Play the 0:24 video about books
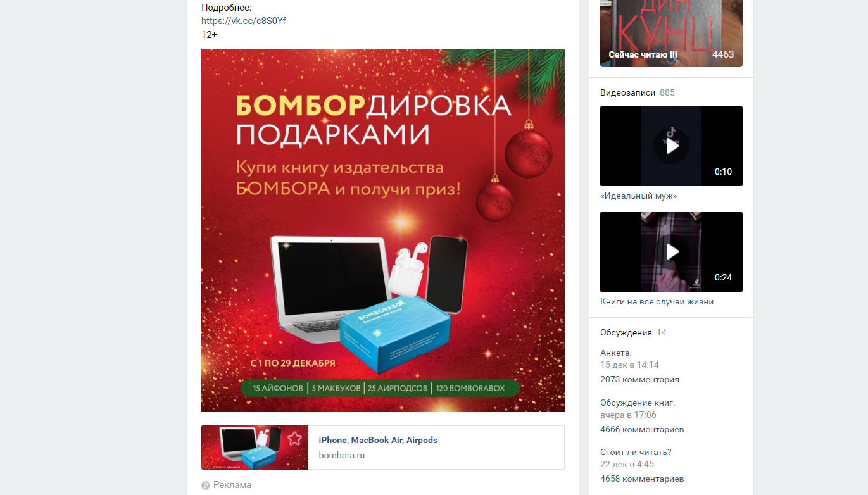Image resolution: width=868 pixels, height=495 pixels. (671, 252)
